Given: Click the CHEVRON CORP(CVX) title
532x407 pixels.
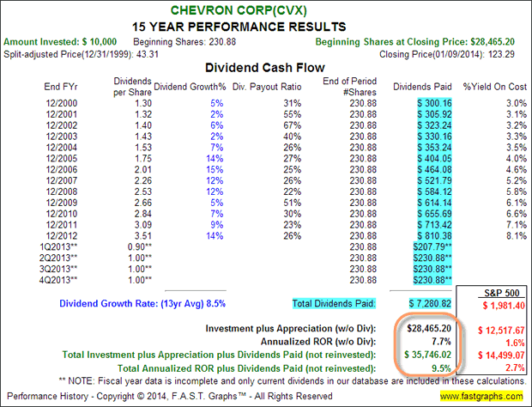Looking at the screenshot, I should click(x=265, y=10).
